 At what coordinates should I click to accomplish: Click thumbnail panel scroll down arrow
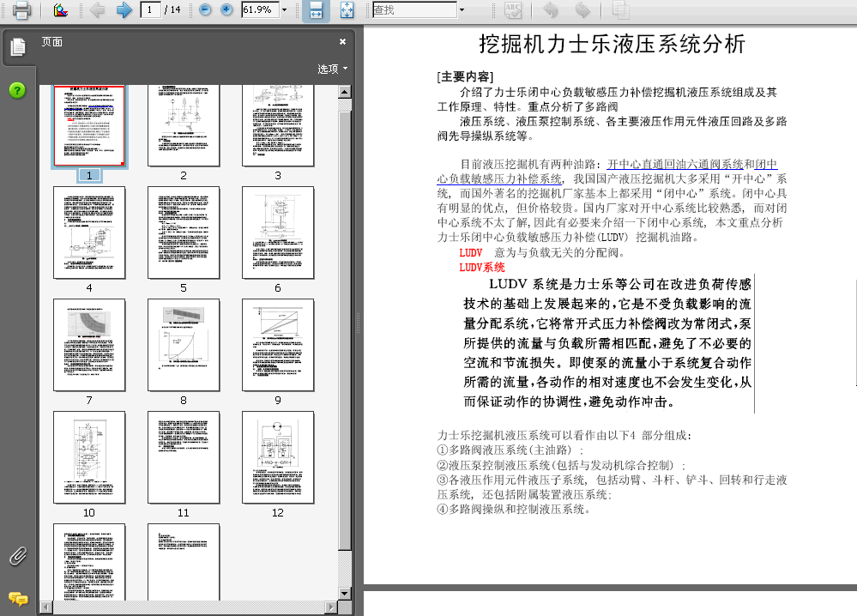[344, 594]
